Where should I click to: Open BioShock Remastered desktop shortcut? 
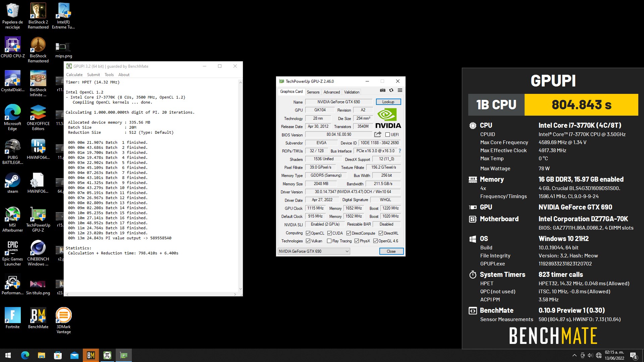point(38,50)
